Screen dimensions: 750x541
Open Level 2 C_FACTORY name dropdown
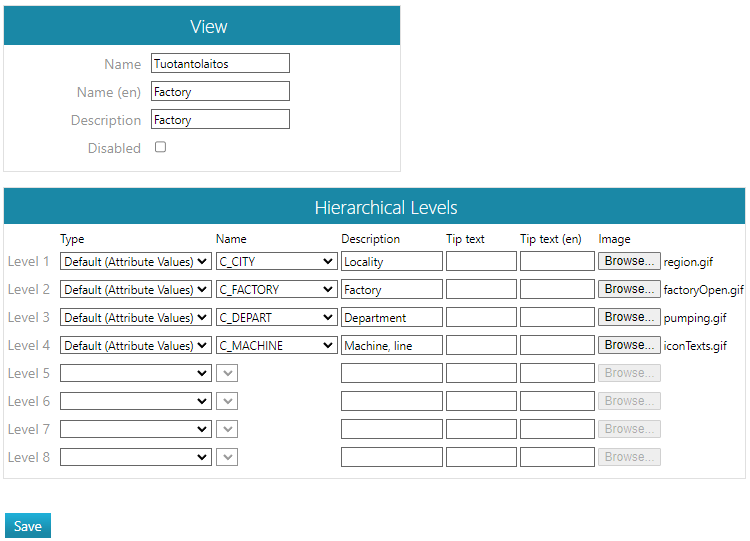pyautogui.click(x=276, y=289)
